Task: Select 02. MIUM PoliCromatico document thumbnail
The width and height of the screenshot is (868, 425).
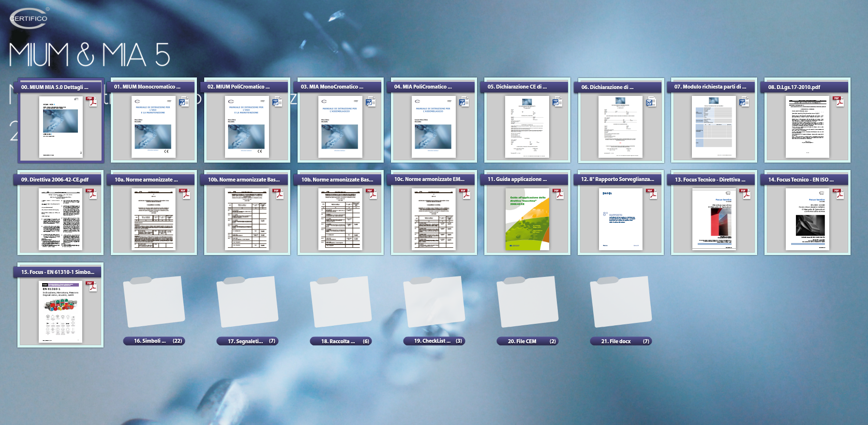Action: [x=246, y=127]
